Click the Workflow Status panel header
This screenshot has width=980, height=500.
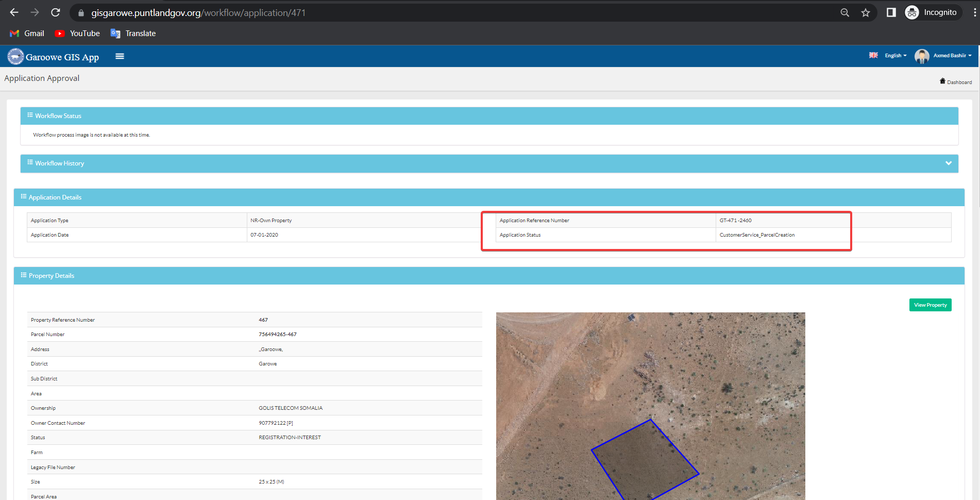(489, 116)
